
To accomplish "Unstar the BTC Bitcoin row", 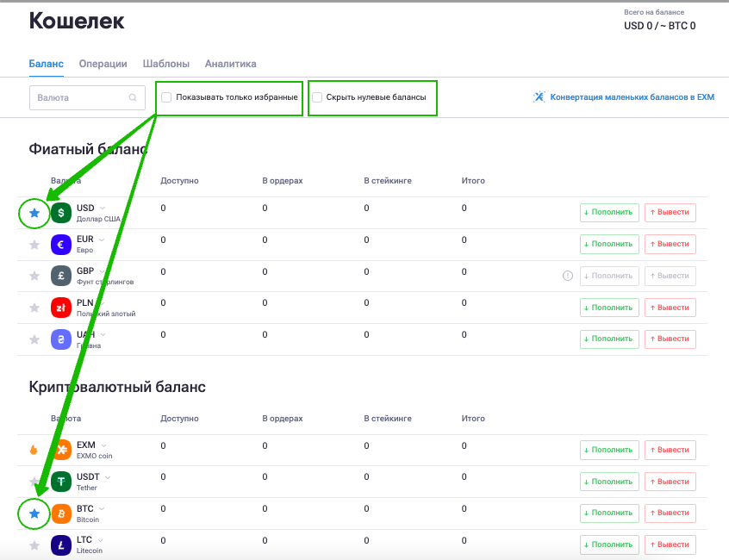I will pyautogui.click(x=34, y=513).
